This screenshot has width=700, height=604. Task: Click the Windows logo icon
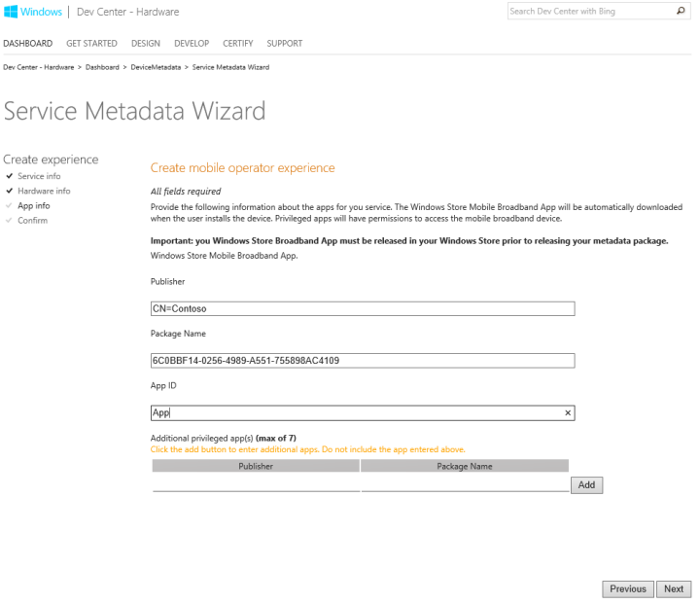click(11, 11)
